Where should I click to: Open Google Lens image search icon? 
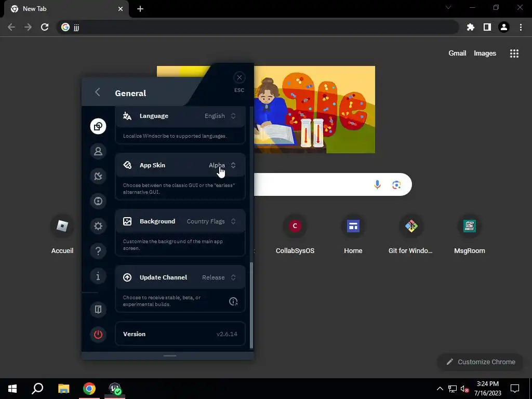pos(396,184)
